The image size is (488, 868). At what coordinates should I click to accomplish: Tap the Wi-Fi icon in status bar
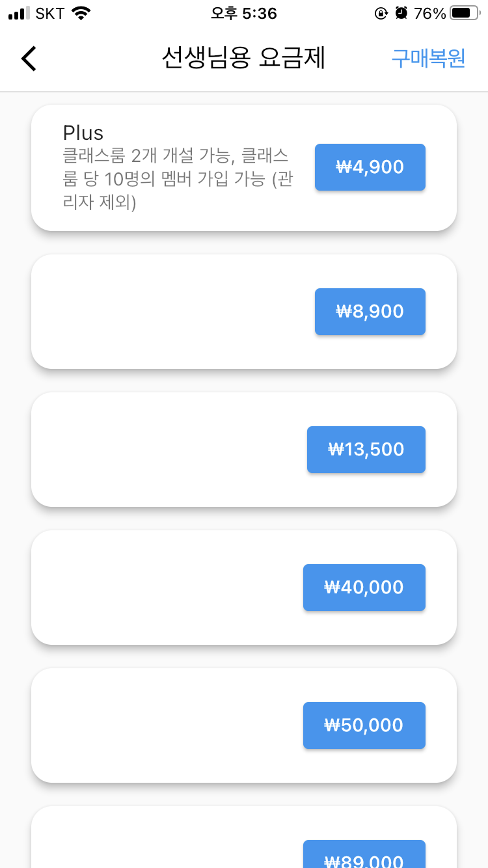tap(81, 13)
